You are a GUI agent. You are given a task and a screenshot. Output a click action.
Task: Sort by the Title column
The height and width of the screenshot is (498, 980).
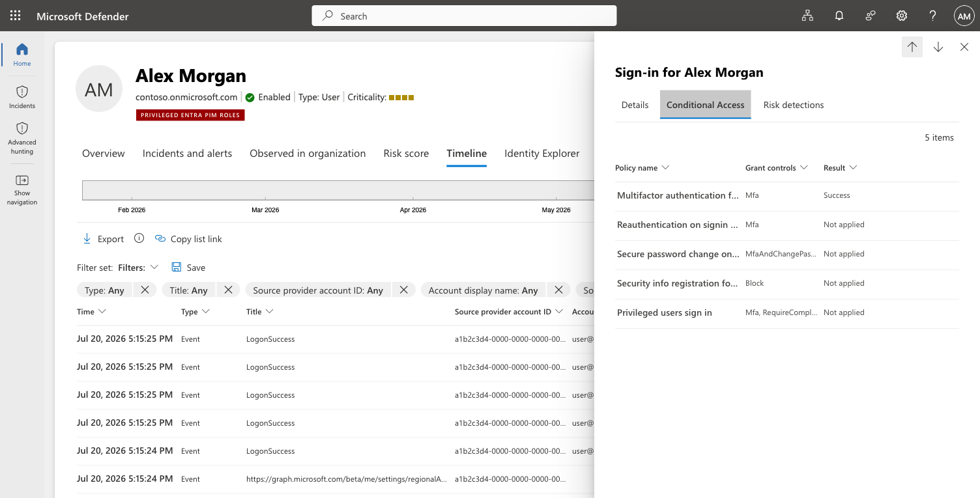pyautogui.click(x=260, y=312)
